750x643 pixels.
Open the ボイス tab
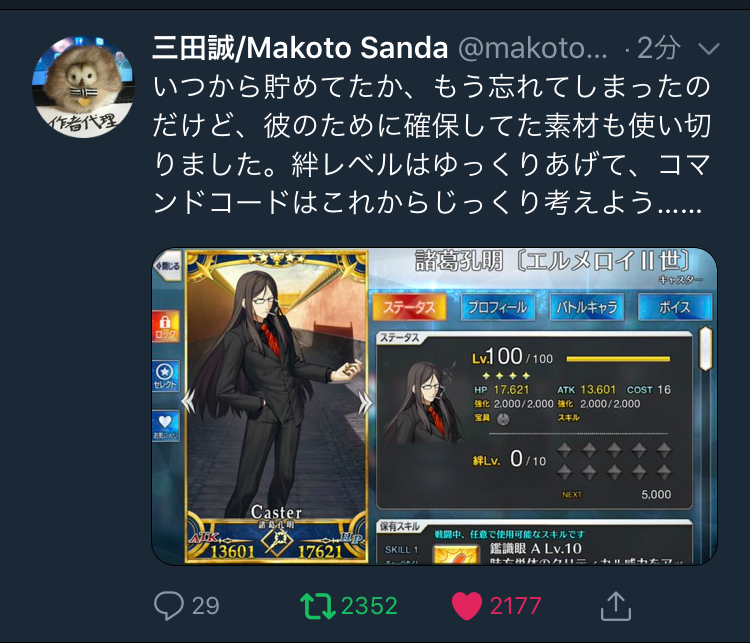tap(675, 307)
